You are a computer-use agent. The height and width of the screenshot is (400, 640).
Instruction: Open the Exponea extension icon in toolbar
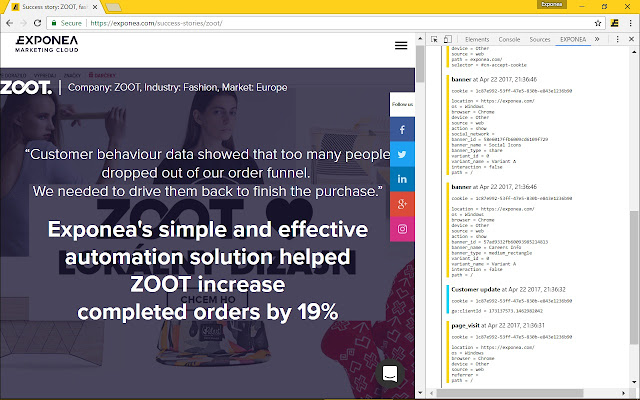click(x=614, y=23)
